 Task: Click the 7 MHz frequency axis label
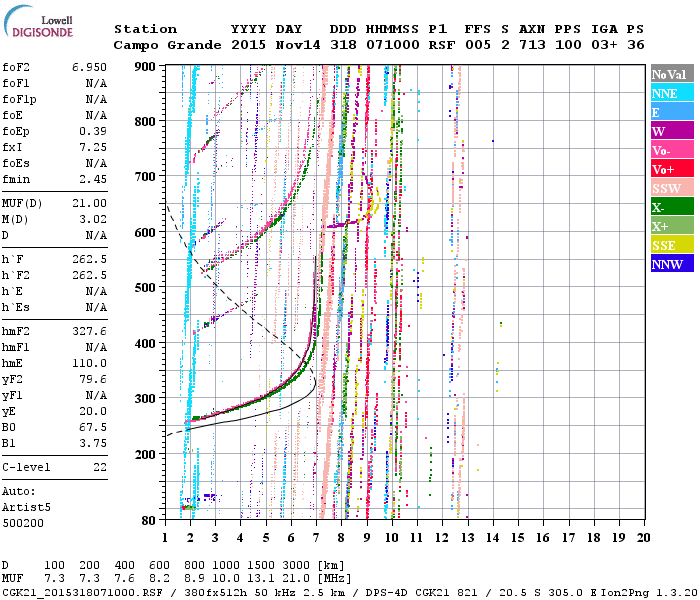coord(317,538)
